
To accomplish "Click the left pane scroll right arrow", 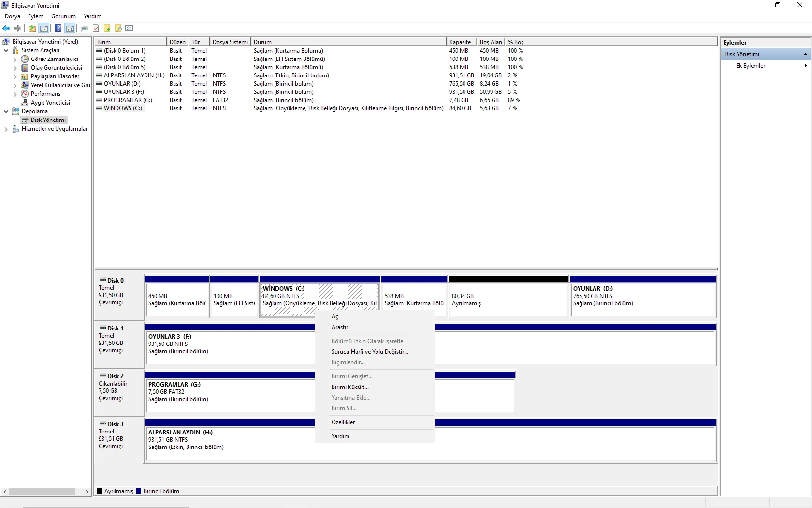I will (x=87, y=492).
